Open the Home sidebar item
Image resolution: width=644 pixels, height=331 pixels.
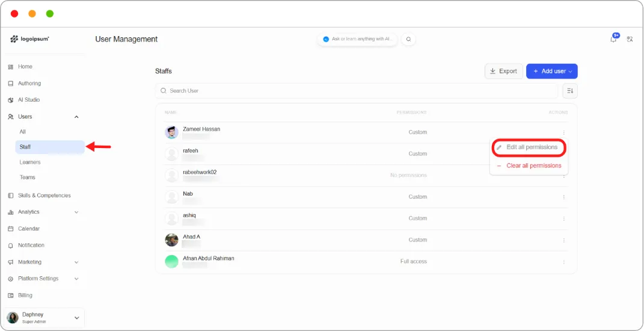25,67
